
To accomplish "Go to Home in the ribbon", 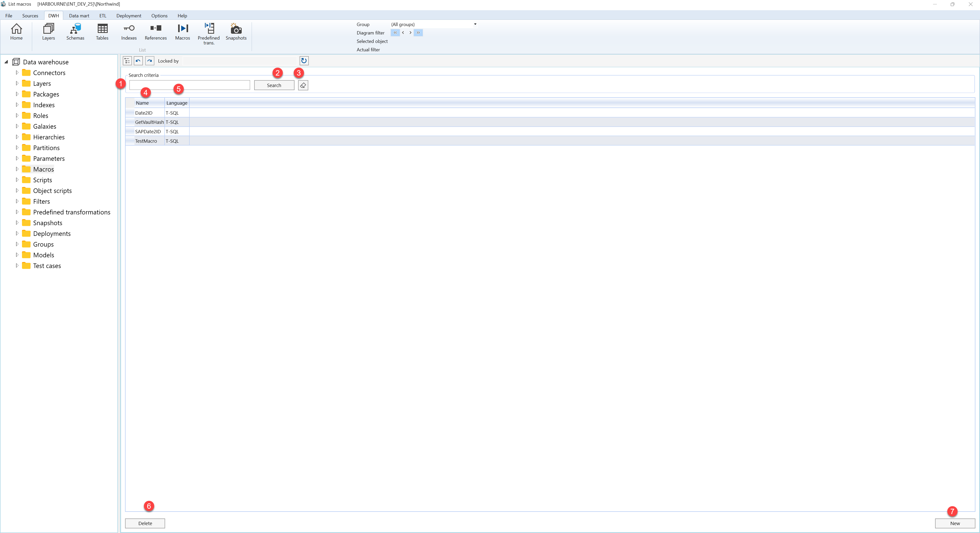I will tap(16, 32).
